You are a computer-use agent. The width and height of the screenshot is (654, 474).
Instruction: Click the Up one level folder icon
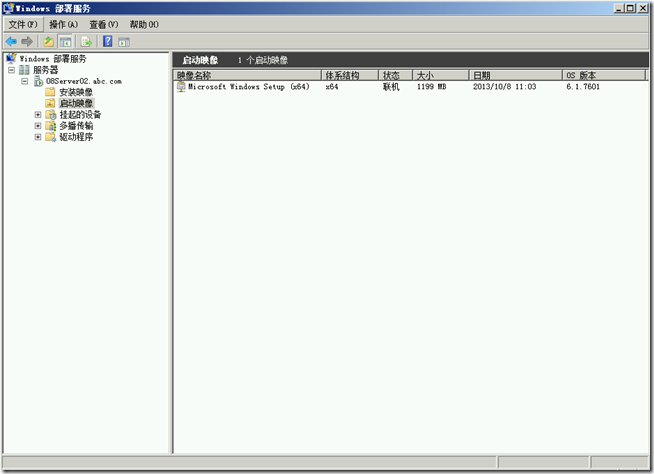pos(49,41)
